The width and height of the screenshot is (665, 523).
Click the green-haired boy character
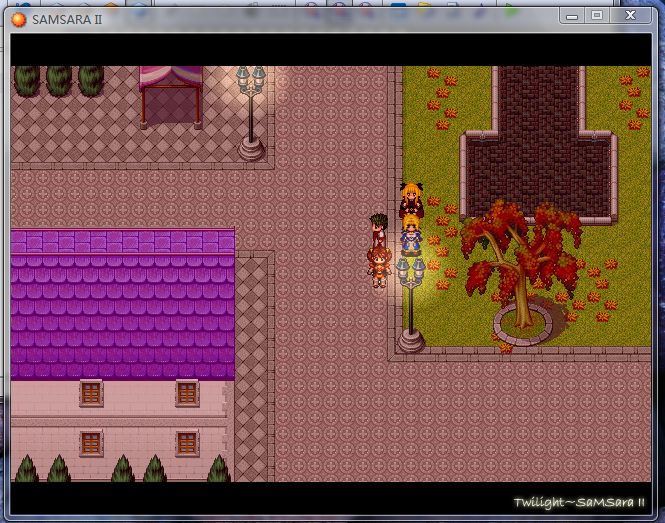378,229
